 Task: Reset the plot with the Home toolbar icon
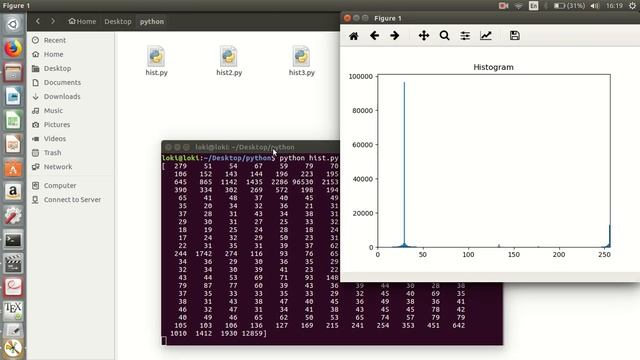click(353, 36)
